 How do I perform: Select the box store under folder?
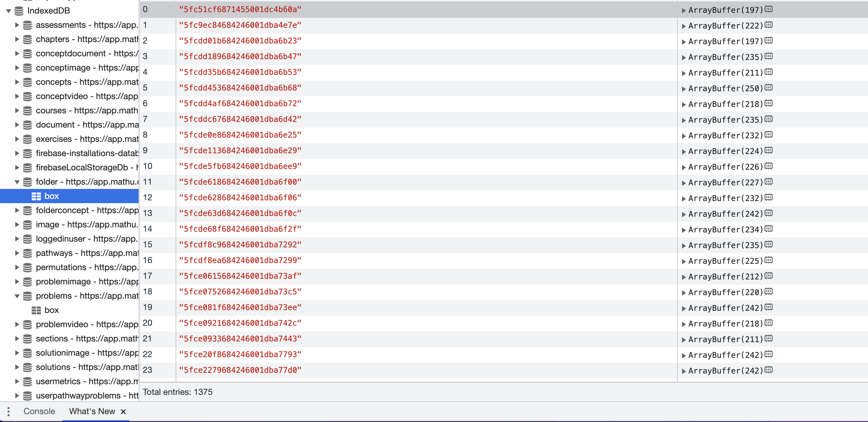pyautogui.click(x=69, y=196)
